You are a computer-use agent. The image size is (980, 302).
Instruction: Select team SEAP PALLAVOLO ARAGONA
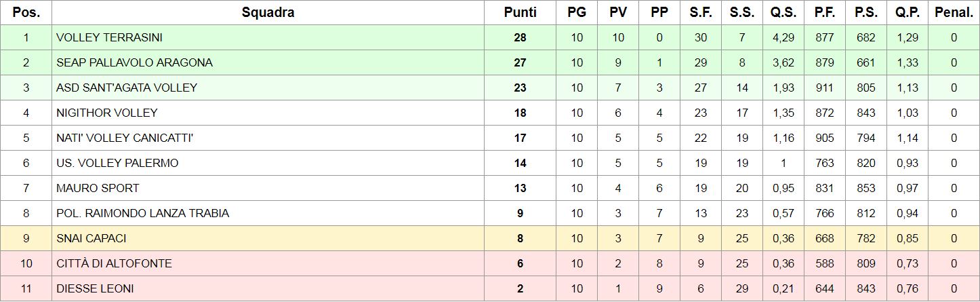click(134, 62)
